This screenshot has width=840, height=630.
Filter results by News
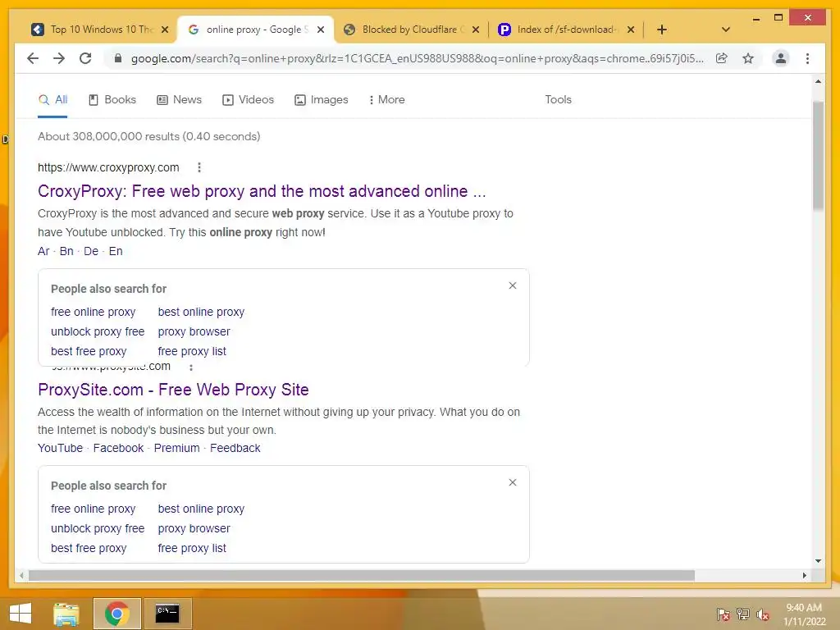coord(179,99)
